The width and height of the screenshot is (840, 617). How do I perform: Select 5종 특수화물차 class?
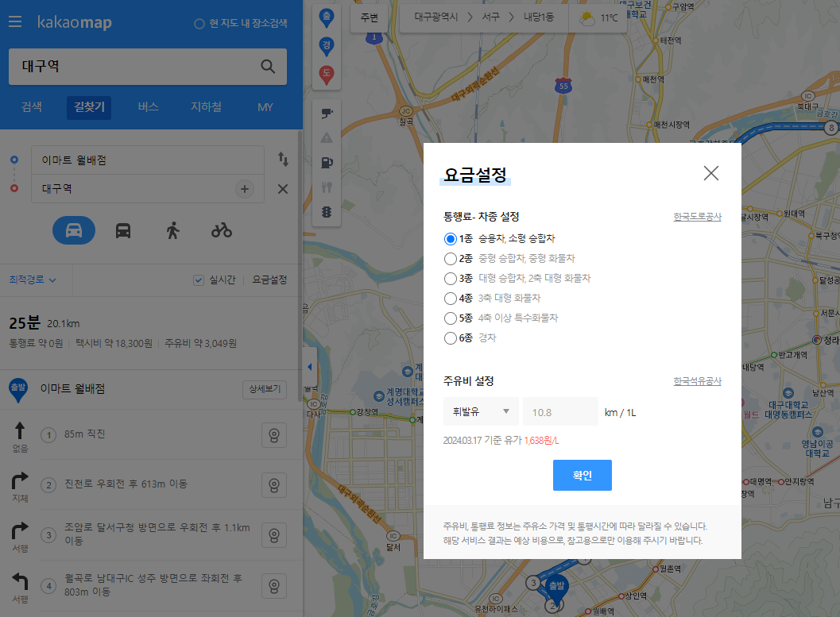click(450, 318)
